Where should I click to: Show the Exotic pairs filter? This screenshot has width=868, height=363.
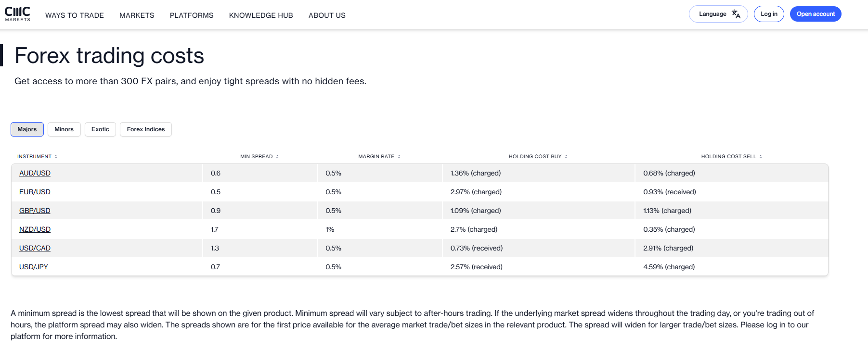(100, 129)
